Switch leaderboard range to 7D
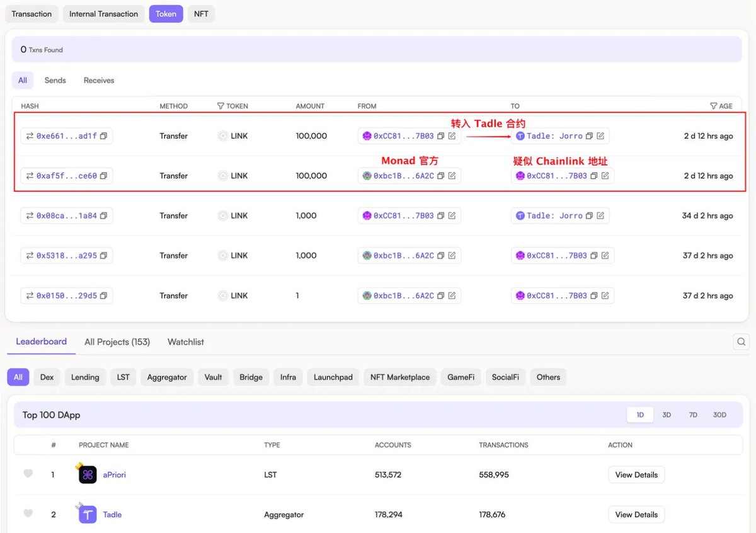This screenshot has width=756, height=533. coord(693,415)
